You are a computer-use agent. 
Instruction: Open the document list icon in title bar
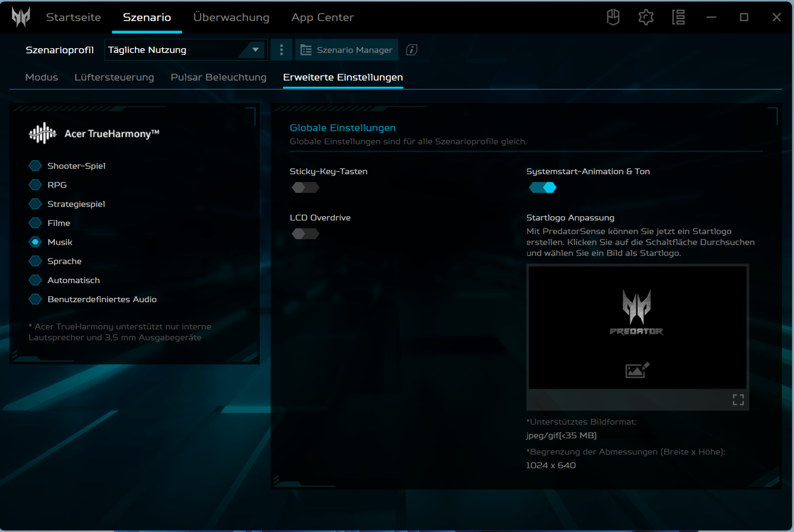pos(679,17)
